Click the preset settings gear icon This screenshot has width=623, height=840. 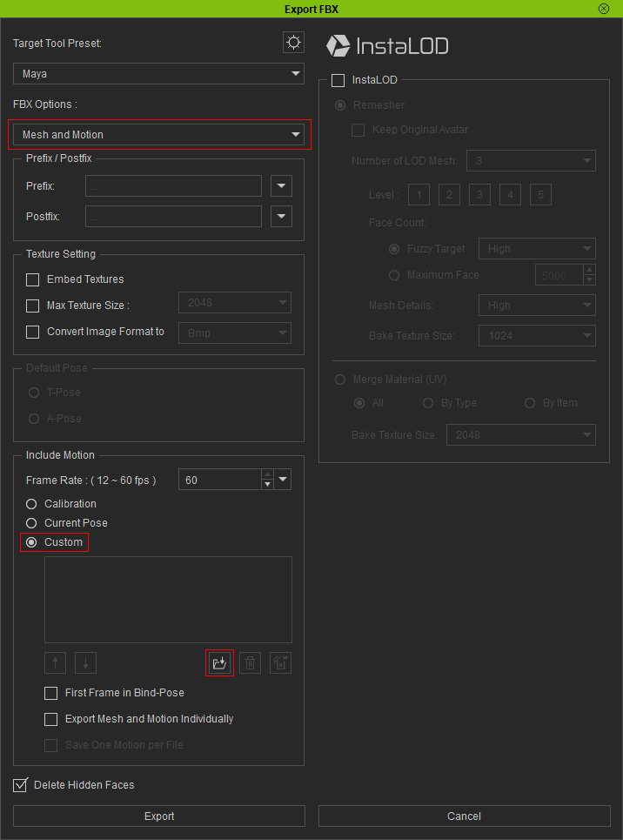click(x=293, y=43)
